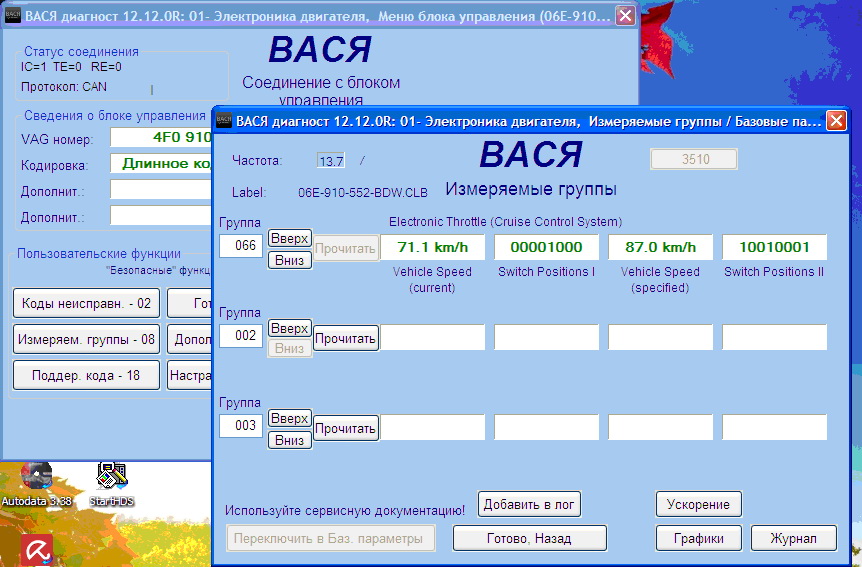
Task: Click Прочитать for group 003
Action: (346, 429)
